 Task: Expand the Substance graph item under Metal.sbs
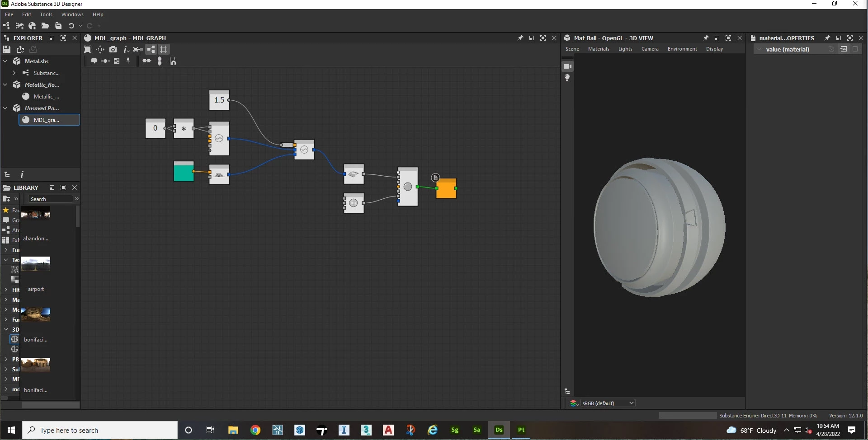14,73
